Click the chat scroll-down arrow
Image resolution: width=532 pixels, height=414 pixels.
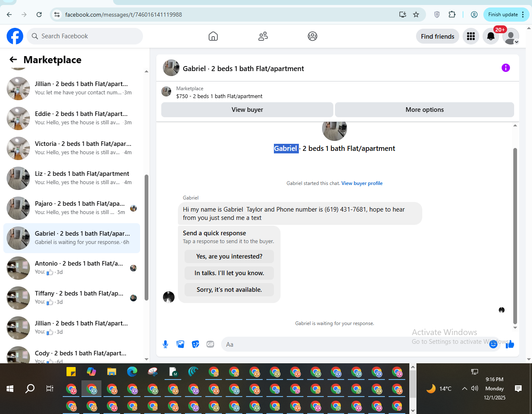pos(515,328)
